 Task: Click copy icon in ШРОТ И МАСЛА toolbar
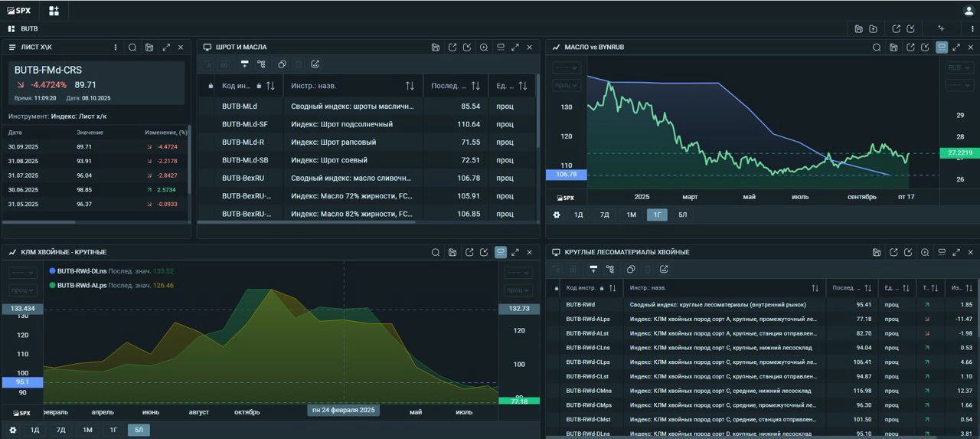(x=282, y=64)
